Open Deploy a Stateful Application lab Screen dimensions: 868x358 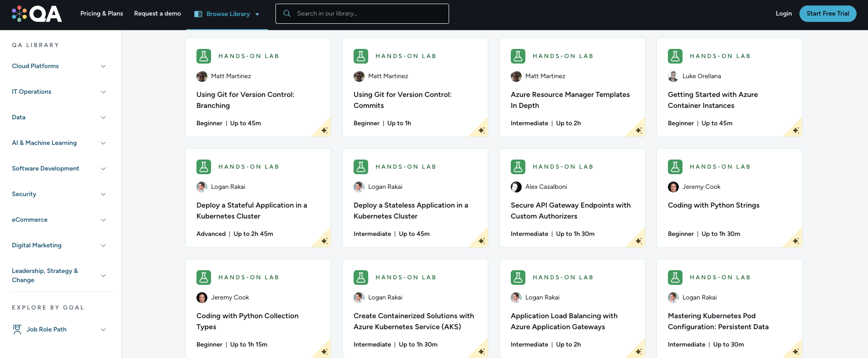pyautogui.click(x=252, y=211)
